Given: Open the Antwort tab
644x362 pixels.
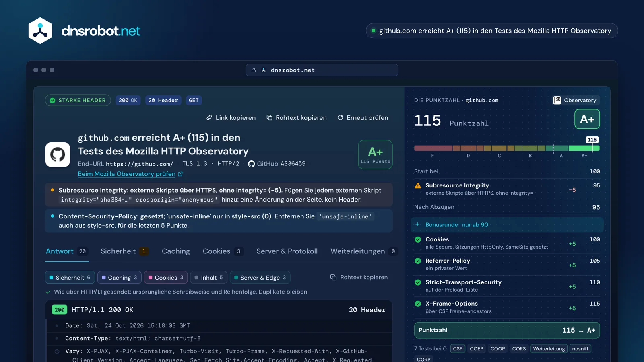Looking at the screenshot, I should click(66, 251).
